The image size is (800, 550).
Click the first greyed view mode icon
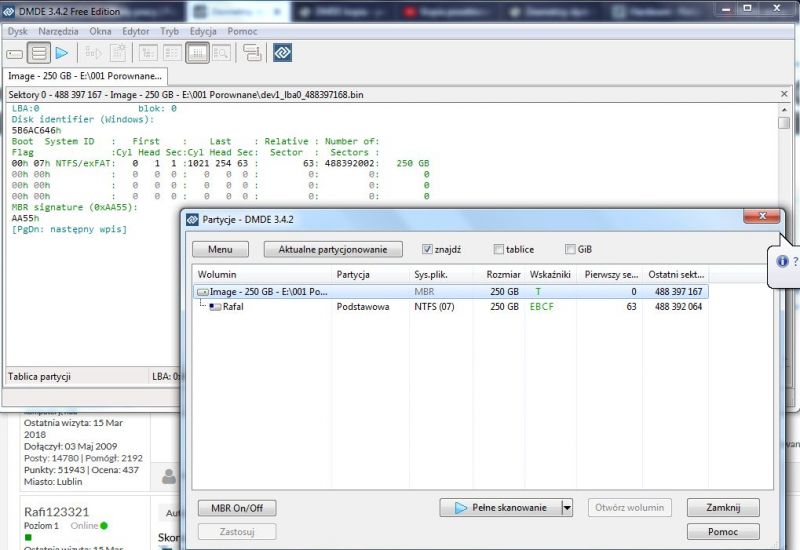(x=148, y=53)
